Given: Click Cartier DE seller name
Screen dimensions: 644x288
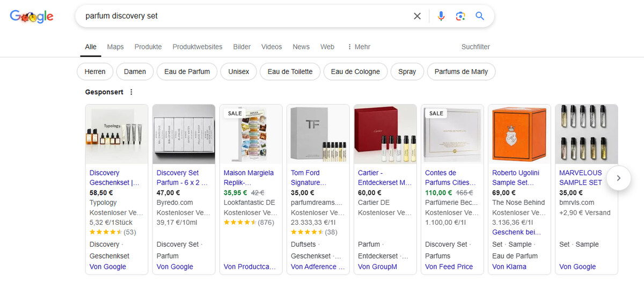Looking at the screenshot, I should [x=374, y=203].
